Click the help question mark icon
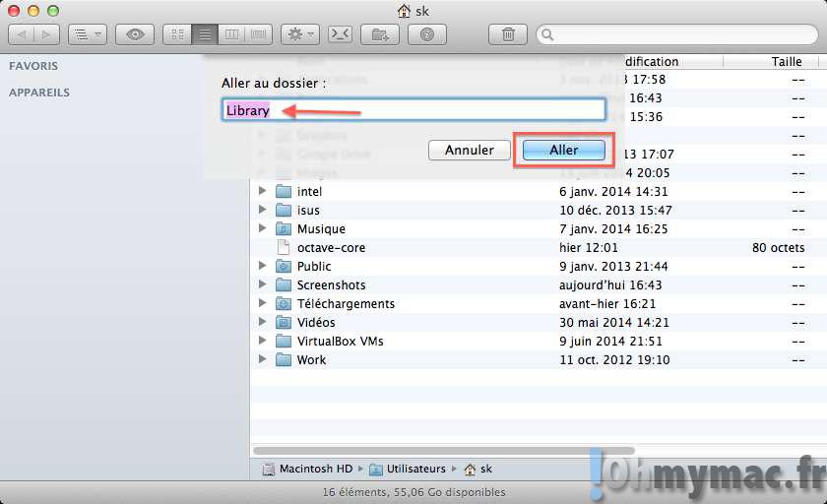 (x=426, y=34)
